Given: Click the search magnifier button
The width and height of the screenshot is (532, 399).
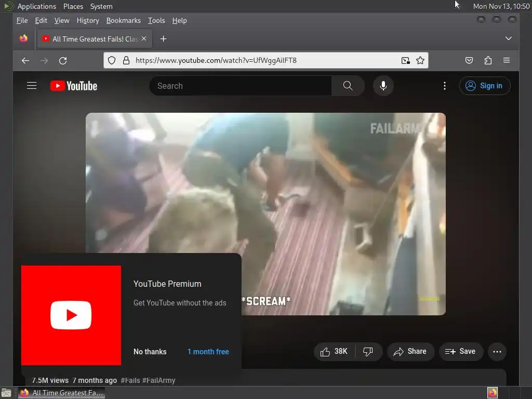Looking at the screenshot, I should click(348, 86).
